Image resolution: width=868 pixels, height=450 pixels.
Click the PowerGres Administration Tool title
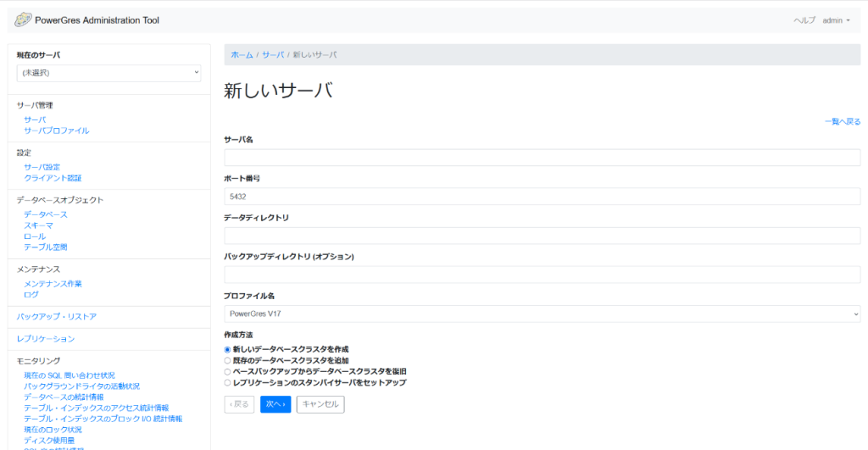click(97, 20)
